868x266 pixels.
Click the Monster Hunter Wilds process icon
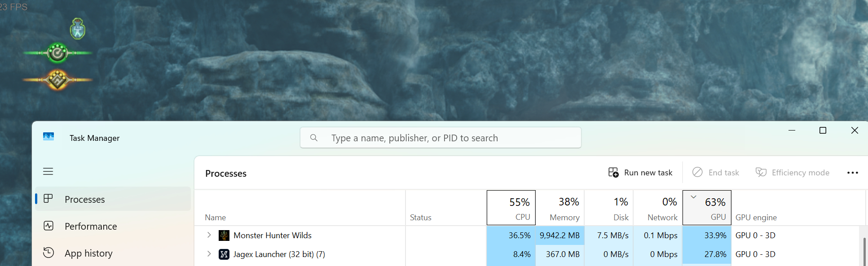click(224, 235)
